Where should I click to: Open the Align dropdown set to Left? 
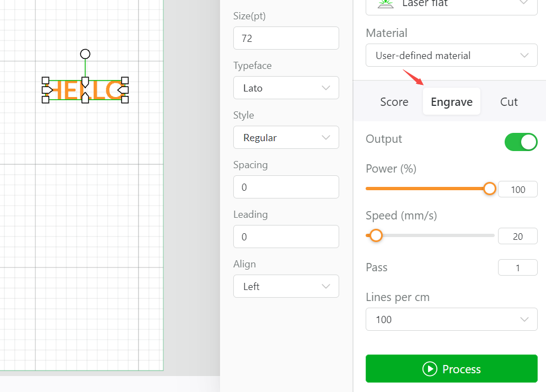286,287
